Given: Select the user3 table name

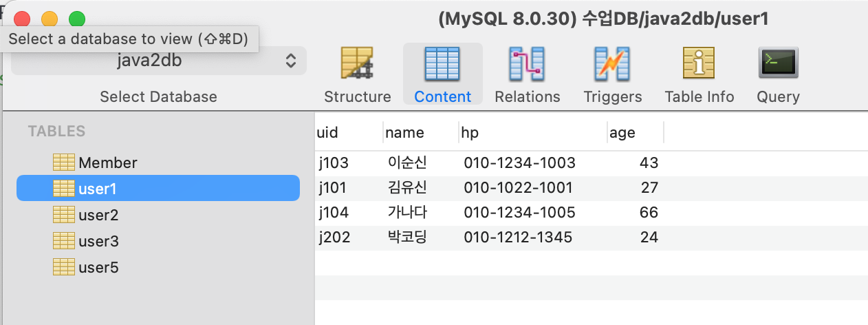Looking at the screenshot, I should pos(98,242).
